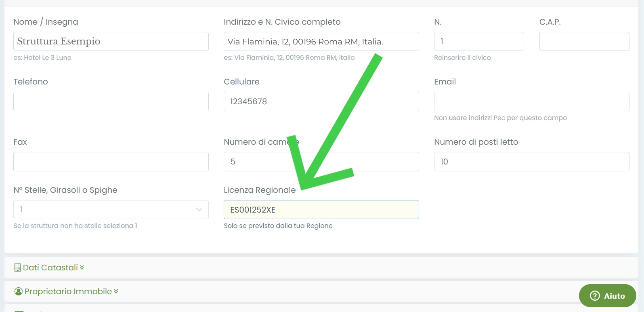Screen dimensions: 644x312
Task: Select the Indirizzo e N. Civico field
Action: pyautogui.click(x=321, y=41)
